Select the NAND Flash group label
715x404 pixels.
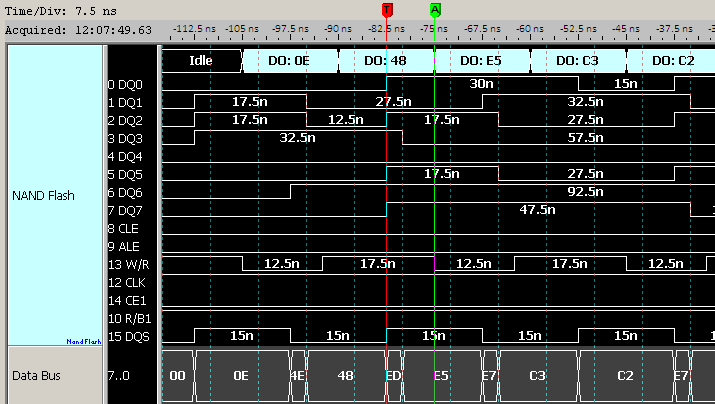[43, 196]
